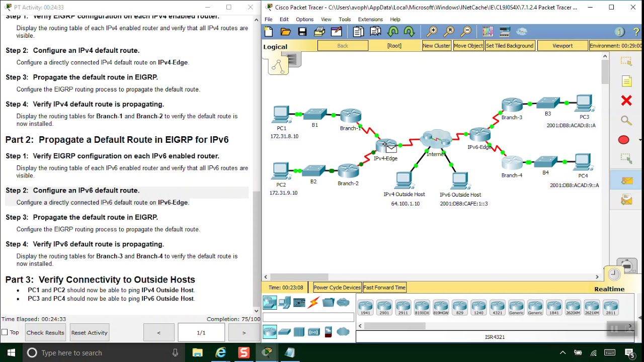This screenshot has width=644, height=362.
Task: Click Power Cycle Devices button
Action: tap(337, 288)
